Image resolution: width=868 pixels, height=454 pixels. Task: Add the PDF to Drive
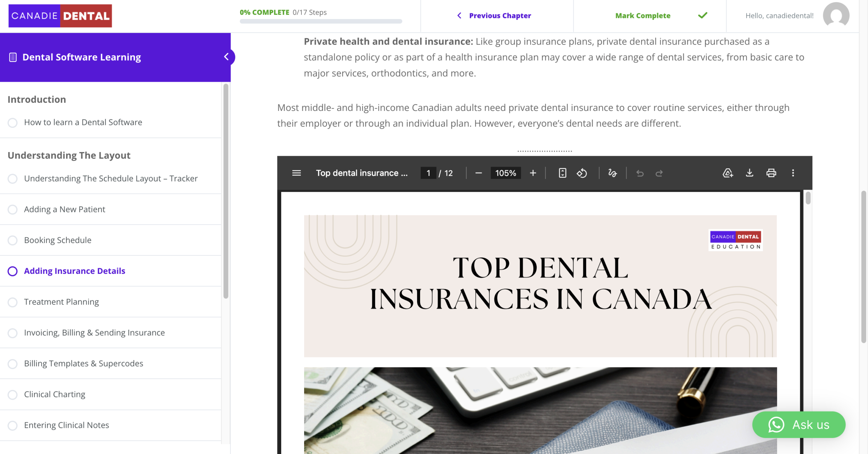[x=727, y=173]
